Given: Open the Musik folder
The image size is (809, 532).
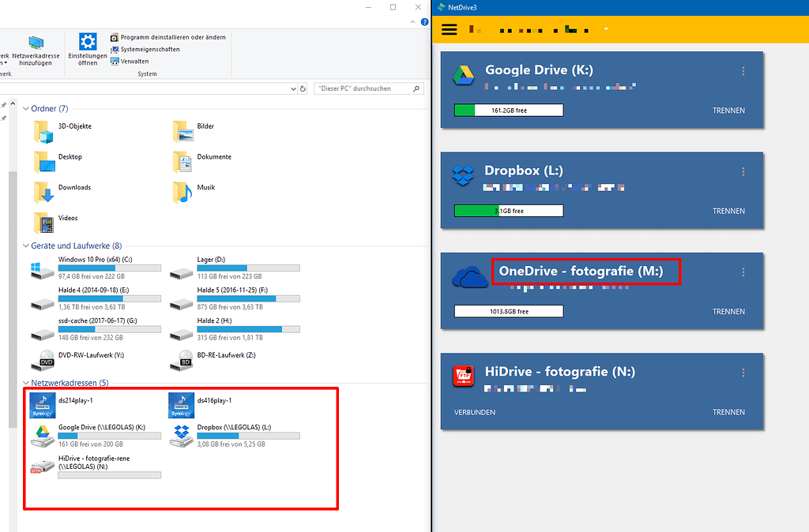Looking at the screenshot, I should tap(194, 193).
